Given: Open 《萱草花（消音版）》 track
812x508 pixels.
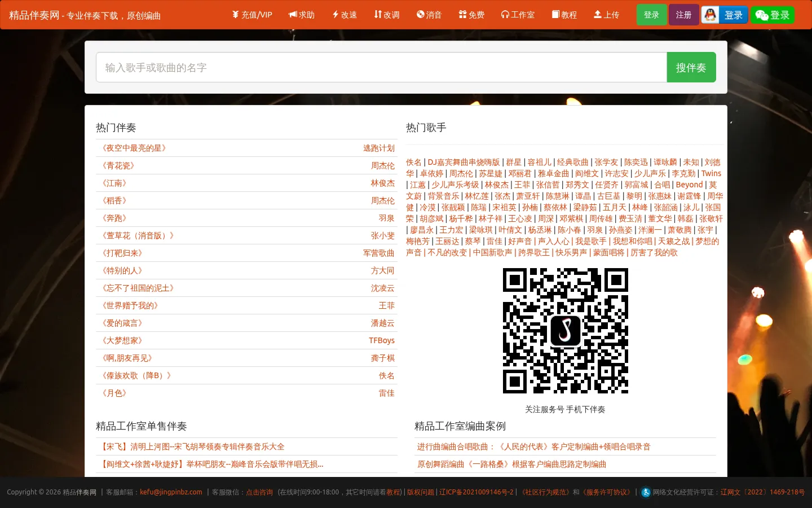Looking at the screenshot, I should click(138, 235).
